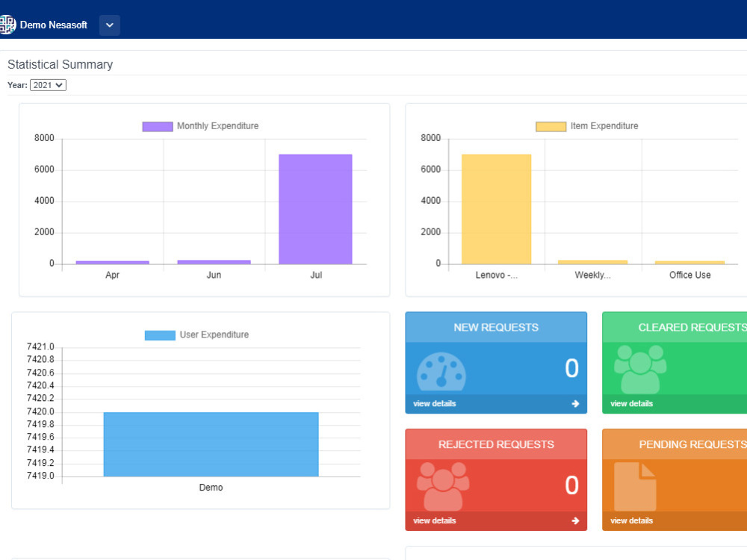This screenshot has height=560, width=747.
Task: Click the Item Expenditure legend label
Action: tap(604, 126)
